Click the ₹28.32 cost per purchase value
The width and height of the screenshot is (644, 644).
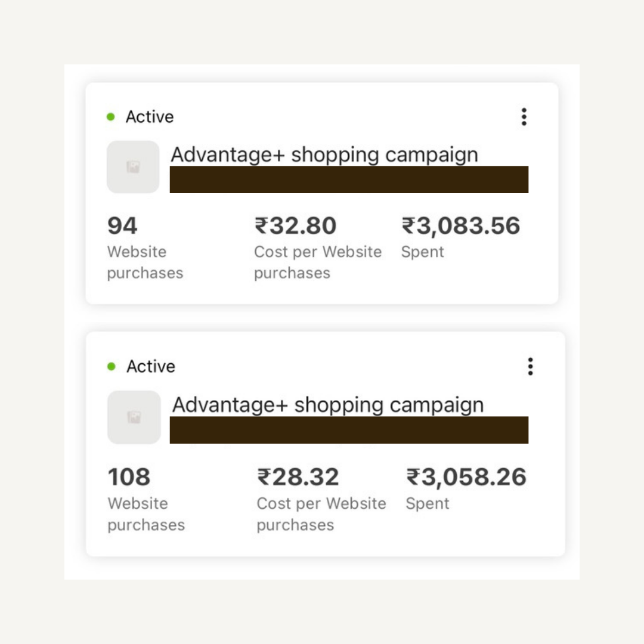pyautogui.click(x=298, y=477)
